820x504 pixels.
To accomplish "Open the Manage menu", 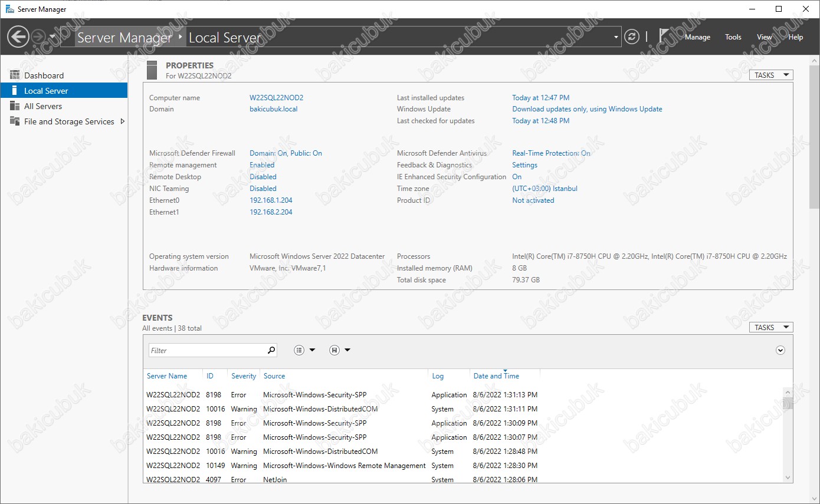I will click(x=697, y=37).
